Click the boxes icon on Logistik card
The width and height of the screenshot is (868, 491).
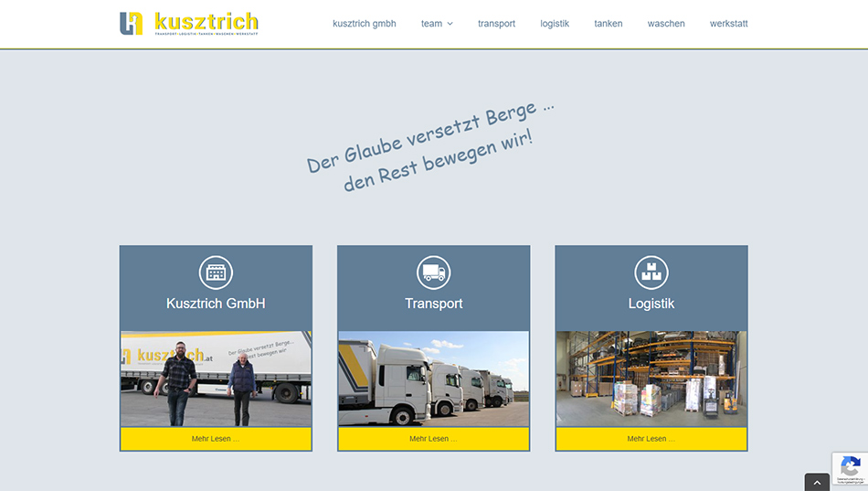pos(651,272)
